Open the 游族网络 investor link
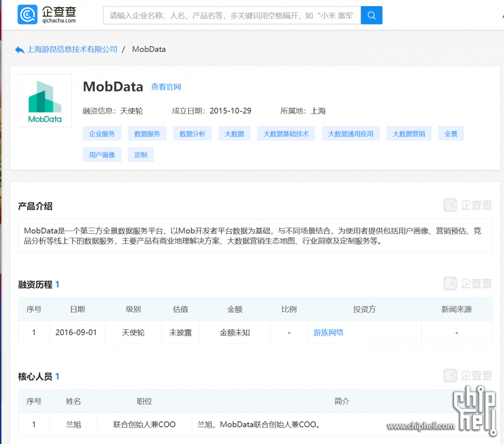 click(x=329, y=332)
